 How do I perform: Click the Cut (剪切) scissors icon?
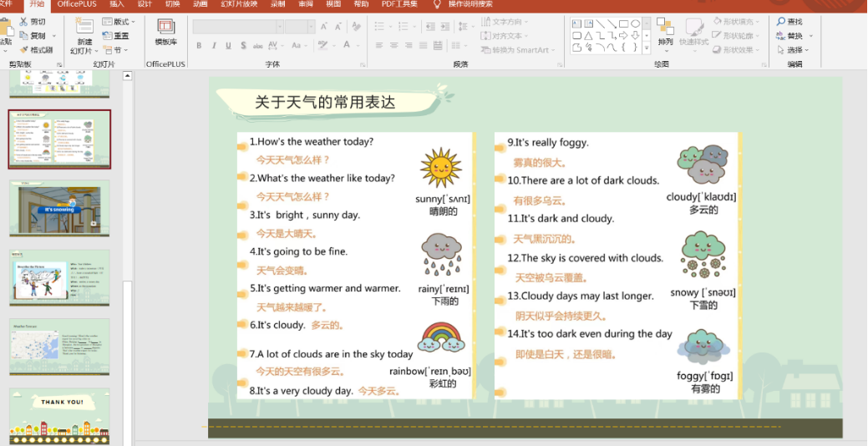click(x=23, y=22)
